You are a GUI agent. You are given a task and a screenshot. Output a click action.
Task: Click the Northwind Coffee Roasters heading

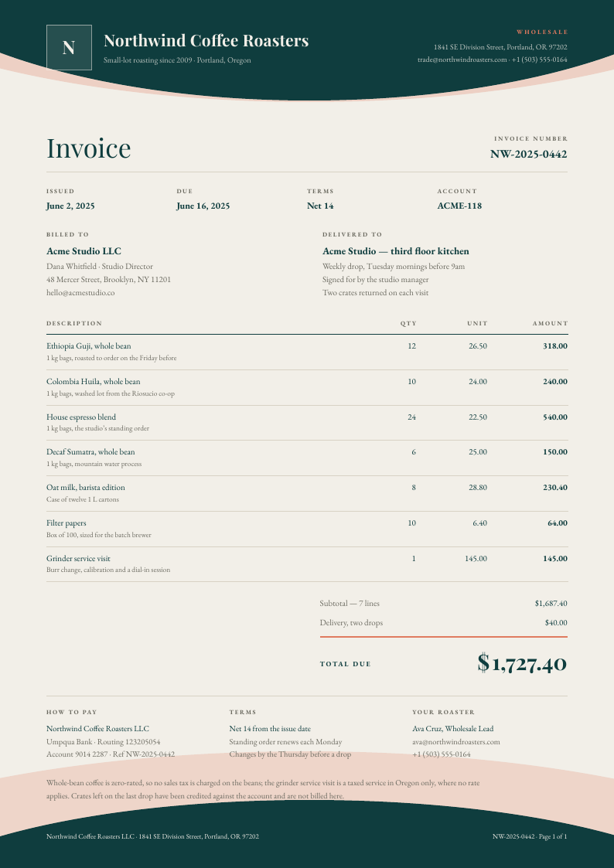coord(206,40)
